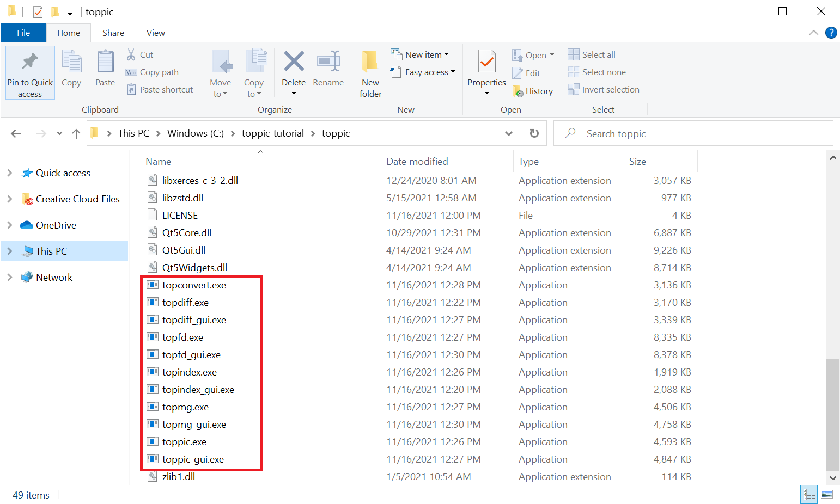
Task: Click the New folder icon
Action: coord(370,62)
